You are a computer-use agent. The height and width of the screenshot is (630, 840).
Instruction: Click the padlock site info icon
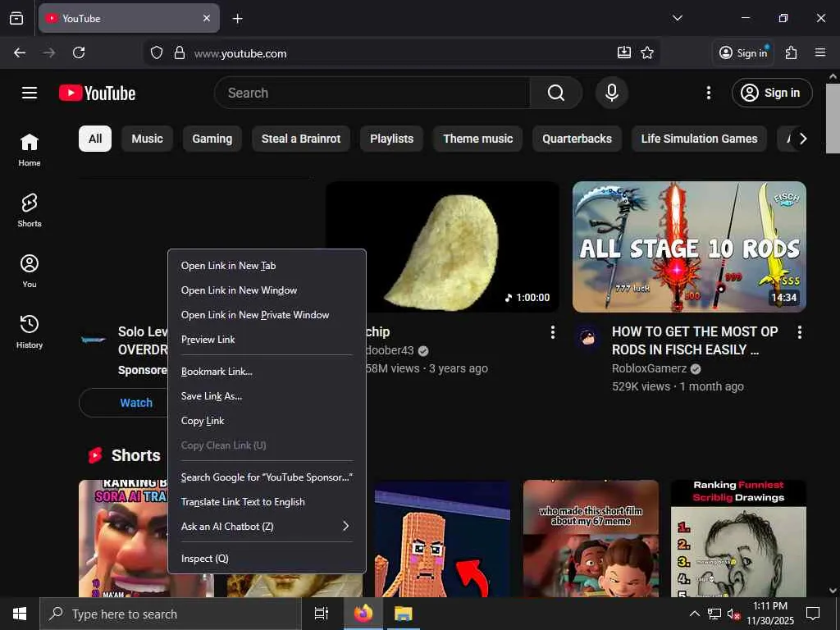pos(180,52)
